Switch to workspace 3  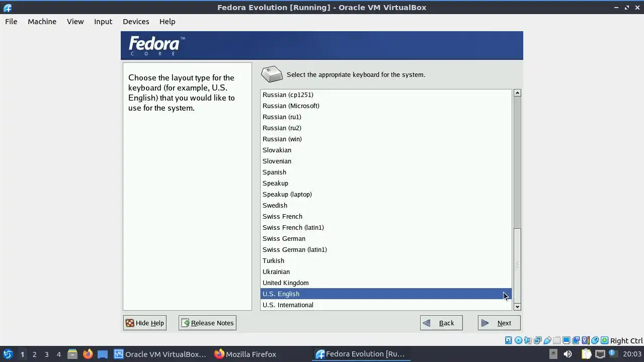click(46, 354)
